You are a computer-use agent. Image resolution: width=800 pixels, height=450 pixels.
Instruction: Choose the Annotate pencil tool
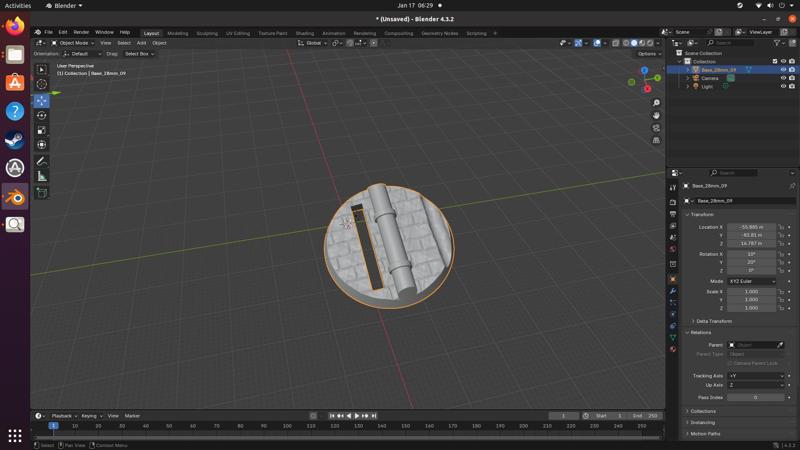tap(42, 161)
